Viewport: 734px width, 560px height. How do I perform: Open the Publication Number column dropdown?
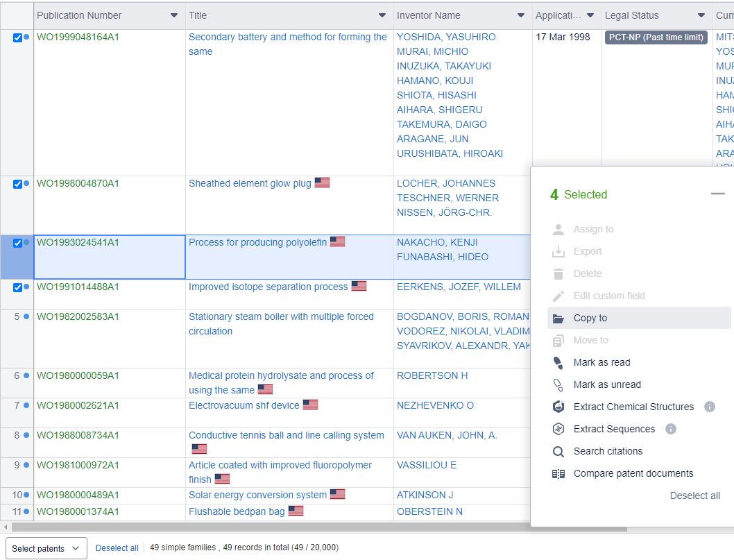(173, 15)
